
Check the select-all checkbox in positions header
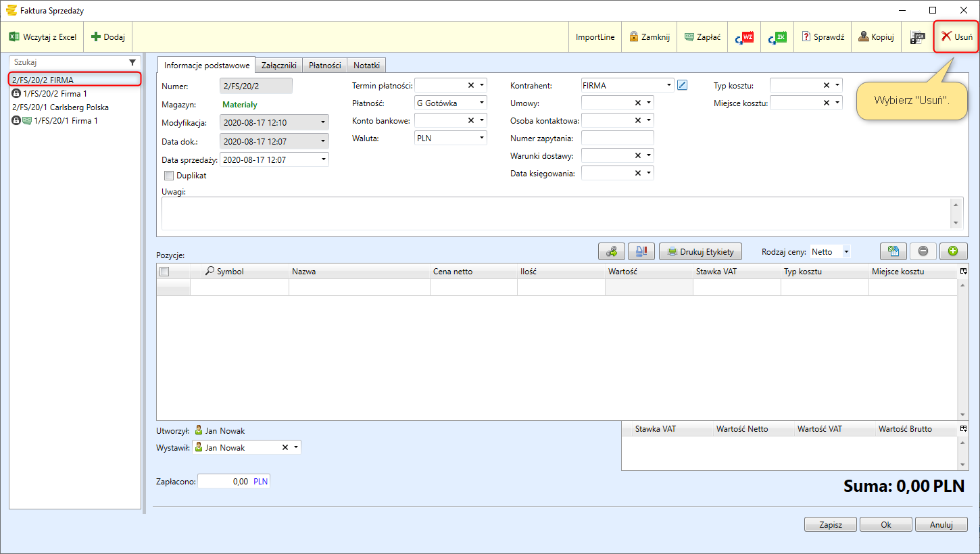tap(164, 272)
